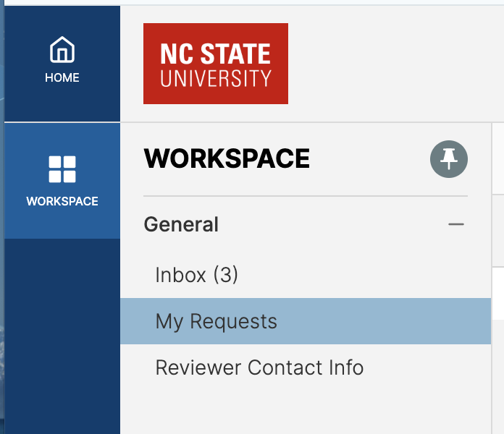Click the WORKSPACE text label in left sidebar
This screenshot has width=504, height=434.
click(62, 201)
